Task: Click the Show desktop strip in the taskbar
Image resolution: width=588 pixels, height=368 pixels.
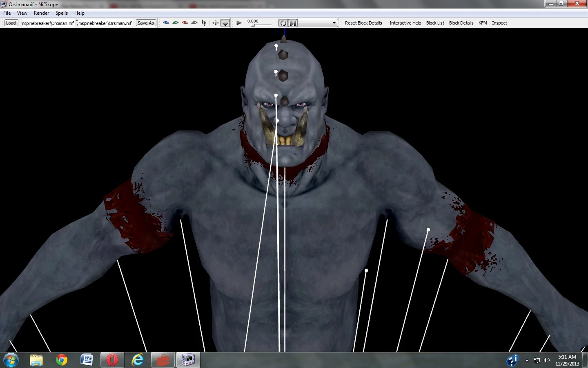Action: pyautogui.click(x=585, y=360)
